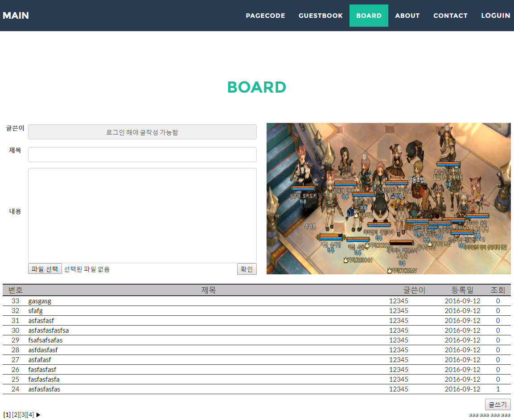
Task: Click the 번호 column header
Action: [16, 290]
